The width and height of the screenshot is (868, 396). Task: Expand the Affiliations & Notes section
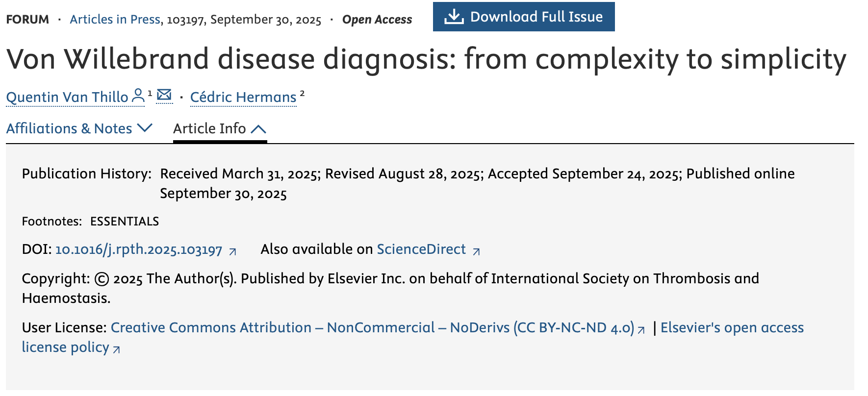click(79, 128)
